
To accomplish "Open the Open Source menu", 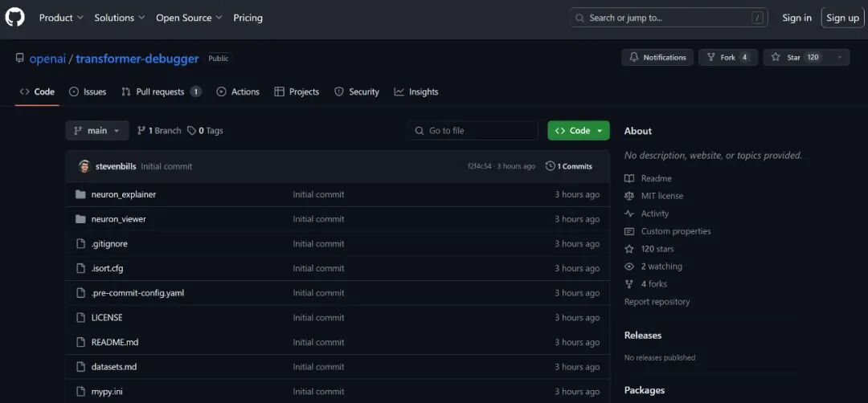I will point(189,18).
